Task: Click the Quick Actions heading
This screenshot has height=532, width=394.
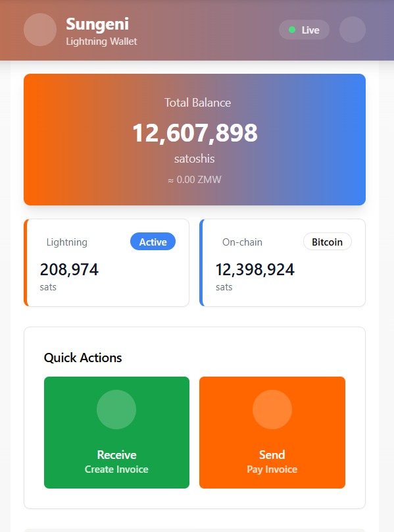Action: point(83,358)
